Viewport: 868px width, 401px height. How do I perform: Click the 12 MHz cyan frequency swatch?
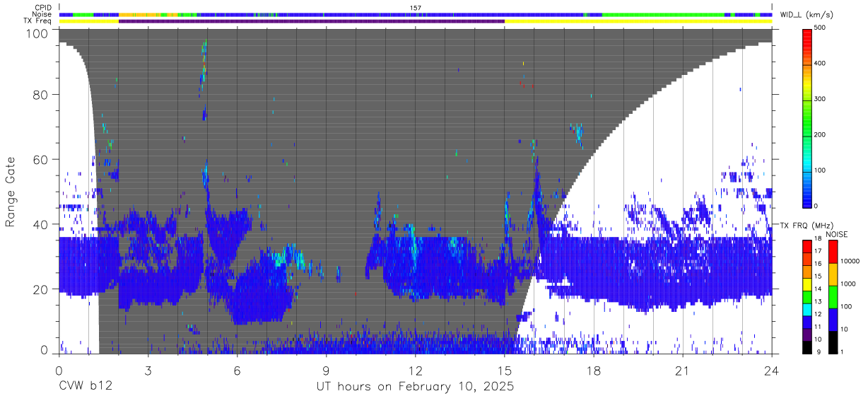(807, 309)
